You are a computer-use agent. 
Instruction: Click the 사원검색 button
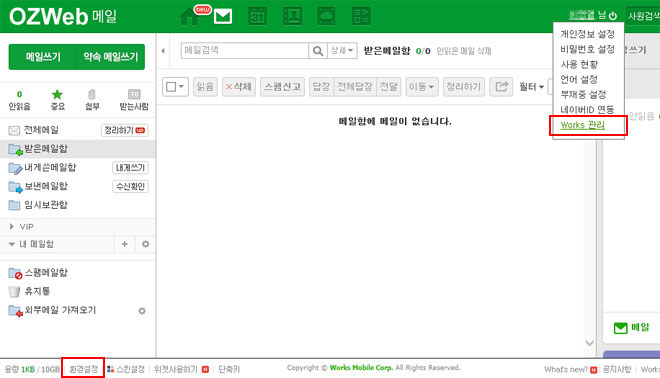[643, 16]
